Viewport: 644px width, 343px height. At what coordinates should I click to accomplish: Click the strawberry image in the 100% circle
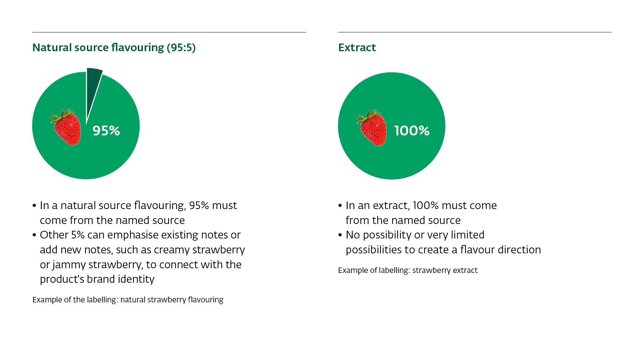(x=371, y=128)
